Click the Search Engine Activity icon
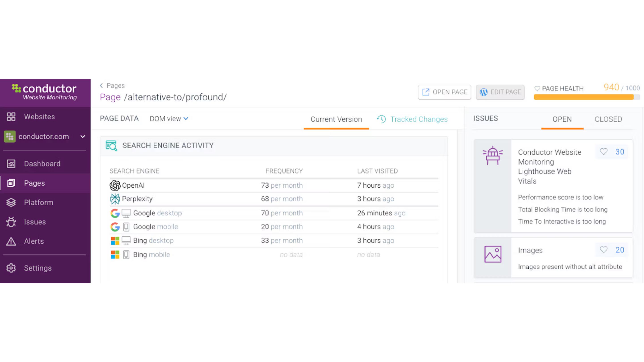Image resolution: width=644 pixels, height=362 pixels. (x=111, y=146)
